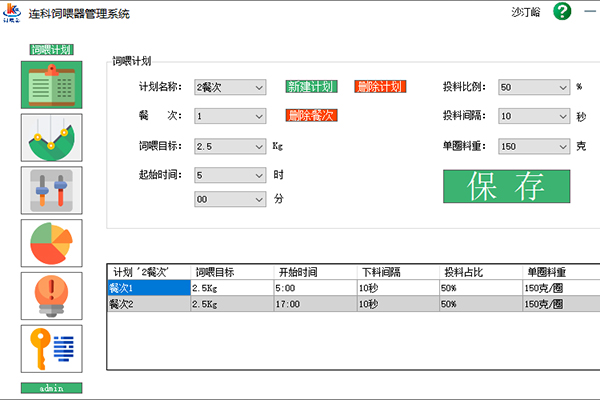This screenshot has width=600, height=400.
Task: Open the key permissions icon
Action: click(51, 349)
